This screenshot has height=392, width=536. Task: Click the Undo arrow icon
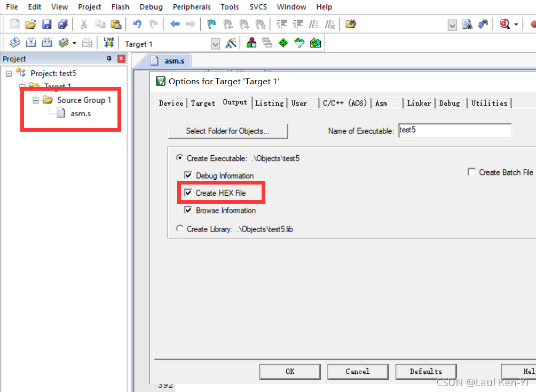tap(137, 24)
